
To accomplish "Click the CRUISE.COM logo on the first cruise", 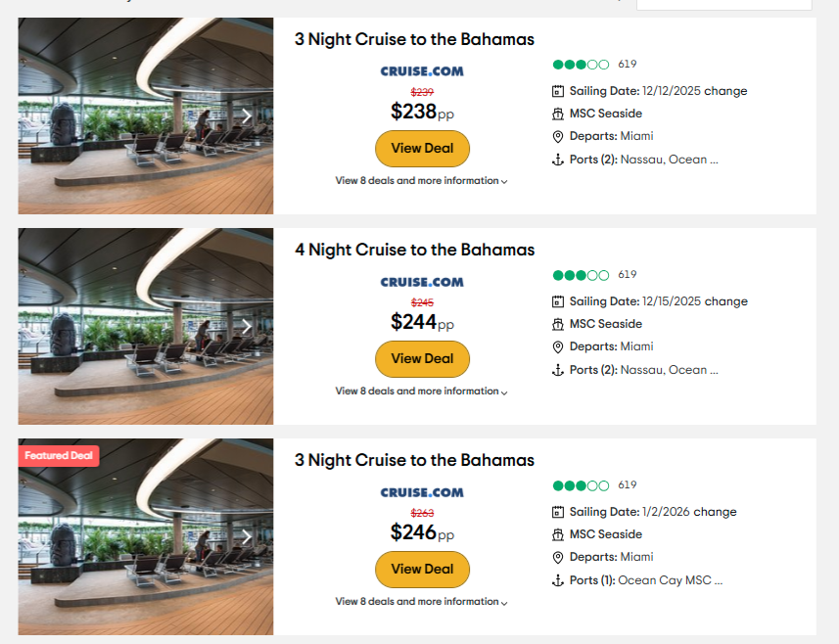I will [x=422, y=70].
